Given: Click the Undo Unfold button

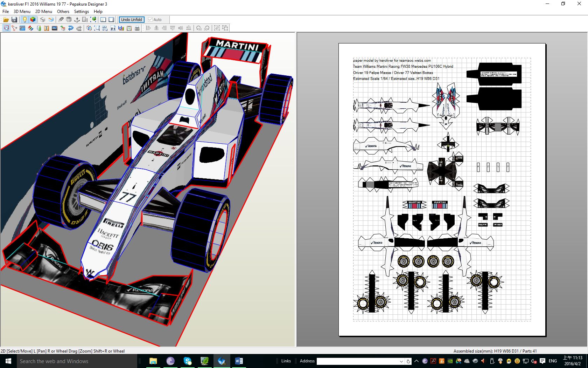Looking at the screenshot, I should (131, 20).
